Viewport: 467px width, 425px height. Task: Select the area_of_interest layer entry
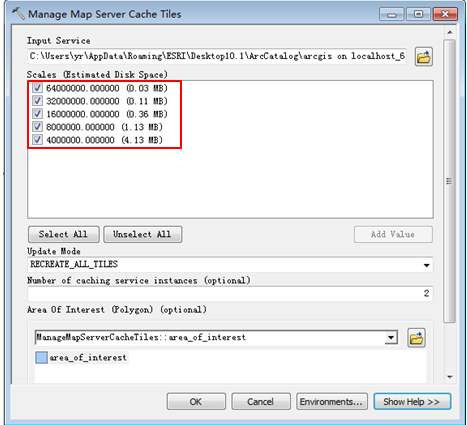[x=88, y=358]
